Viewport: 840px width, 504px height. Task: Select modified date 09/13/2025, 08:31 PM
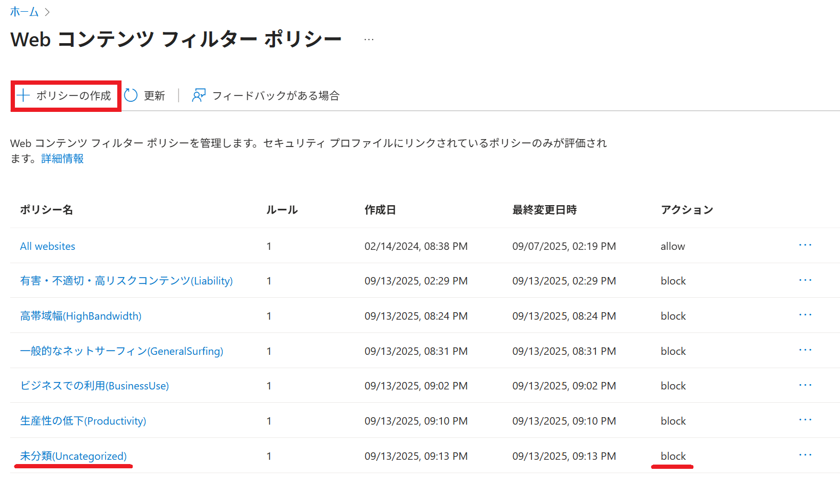[564, 351]
